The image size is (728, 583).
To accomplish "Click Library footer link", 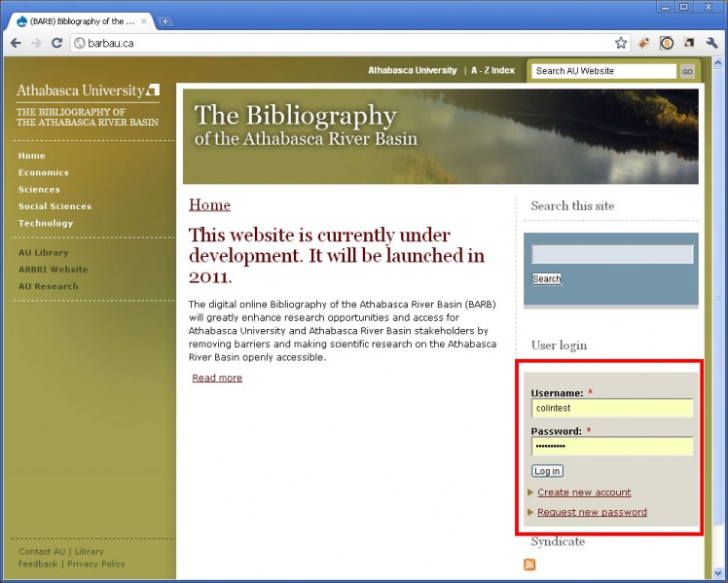I will click(x=90, y=552).
